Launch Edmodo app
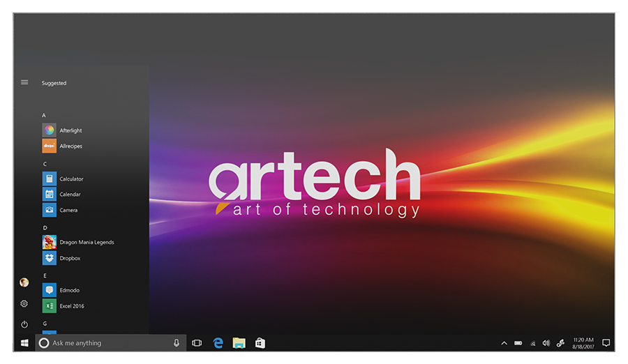The image size is (628, 364). coord(69,290)
